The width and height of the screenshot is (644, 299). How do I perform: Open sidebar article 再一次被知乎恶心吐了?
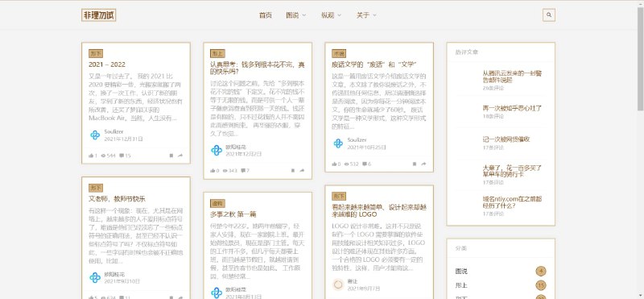(512, 108)
